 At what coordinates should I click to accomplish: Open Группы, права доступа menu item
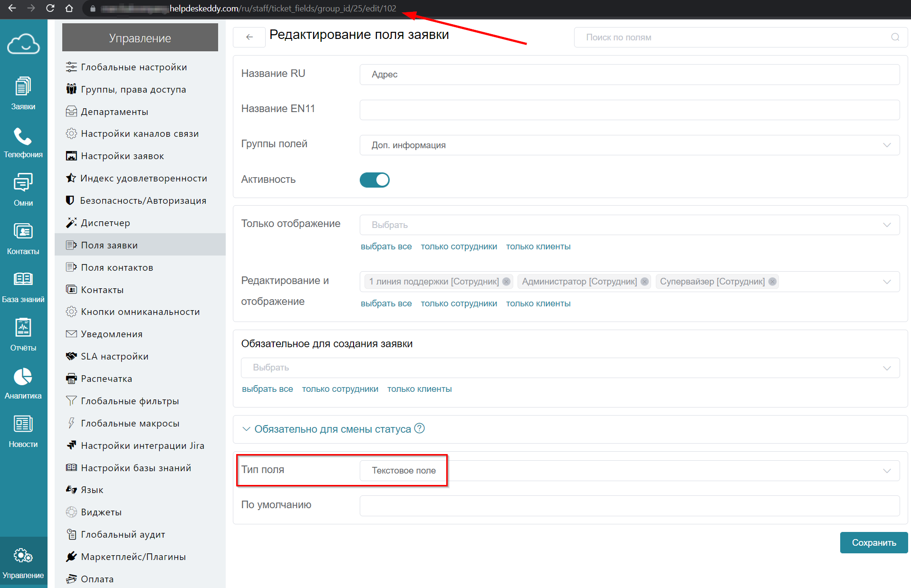140,89
